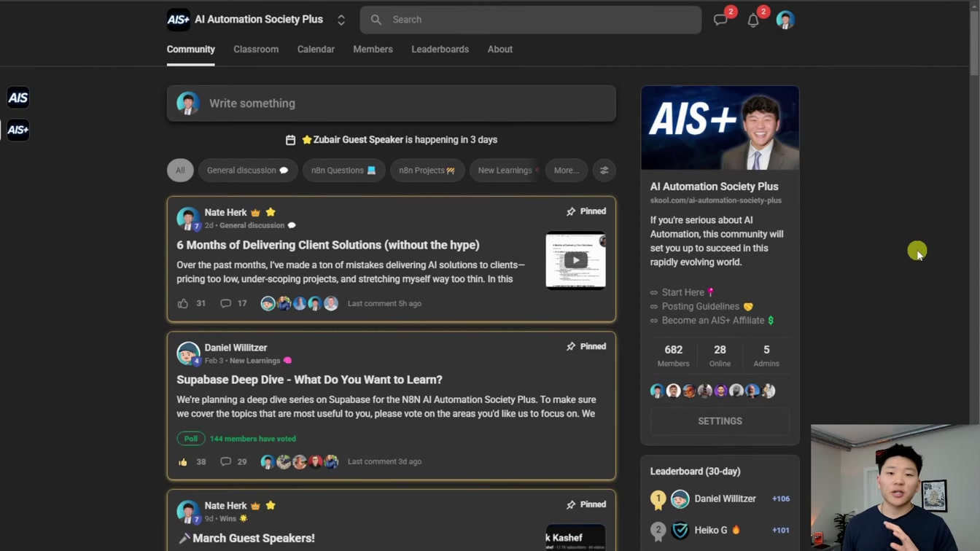Select the Community tab
980x551 pixels.
click(x=190, y=50)
